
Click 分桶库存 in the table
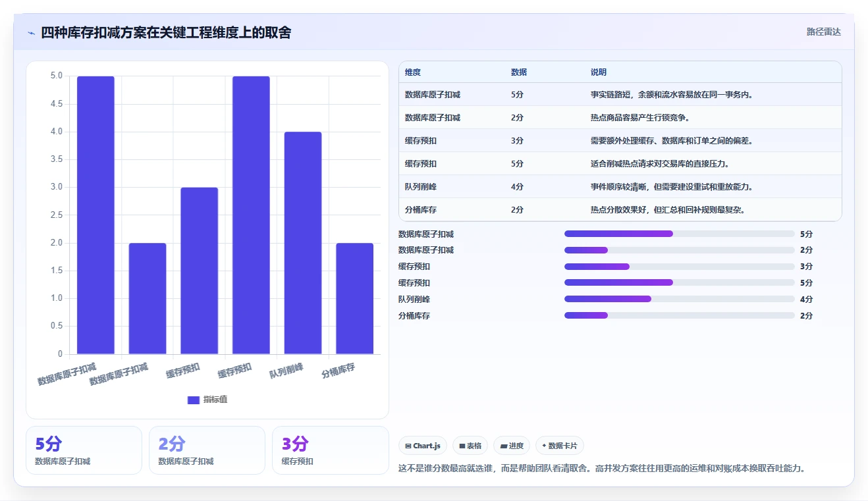click(x=421, y=210)
